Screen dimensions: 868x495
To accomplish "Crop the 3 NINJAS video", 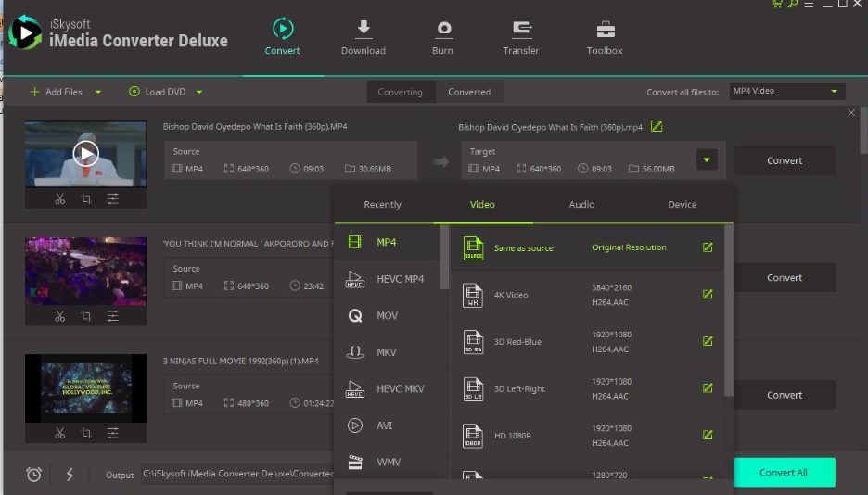I will click(86, 433).
